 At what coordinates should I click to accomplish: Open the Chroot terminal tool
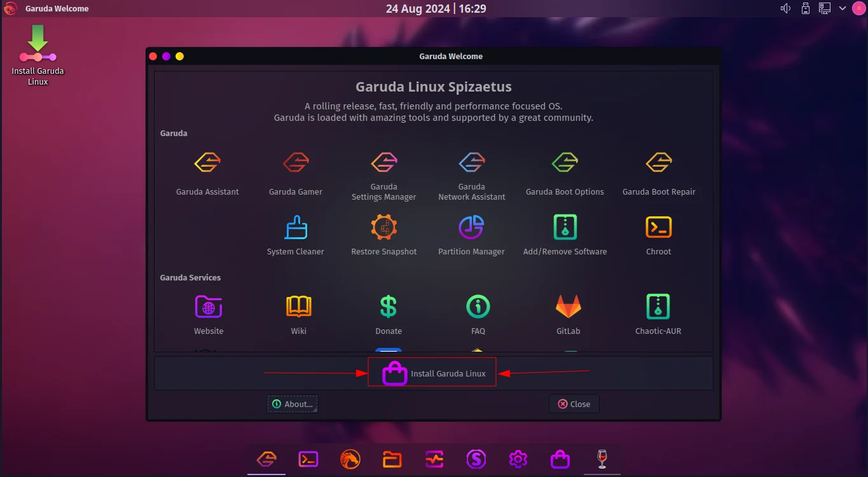(659, 235)
